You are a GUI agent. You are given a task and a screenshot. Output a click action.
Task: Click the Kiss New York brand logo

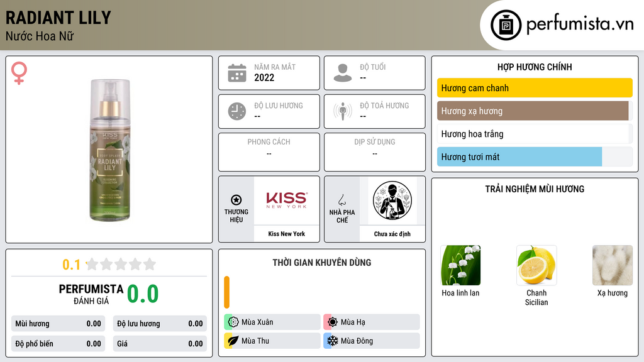coord(287,200)
